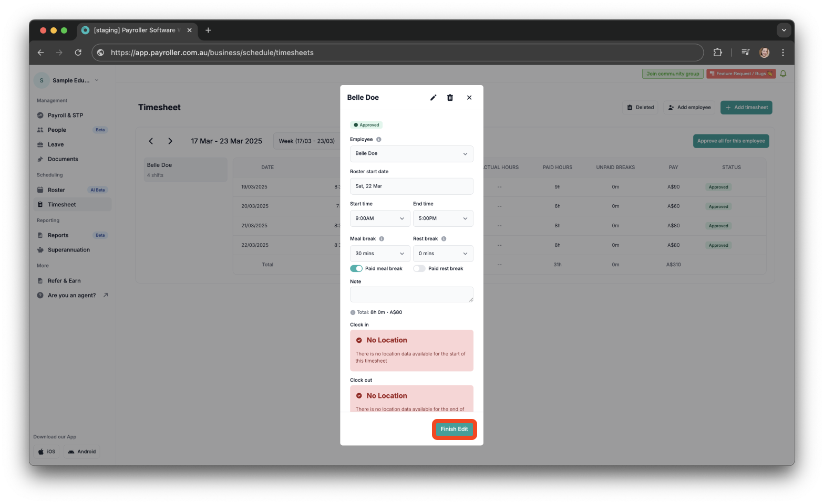
Task: Click the A$310 total pay value
Action: (x=674, y=265)
